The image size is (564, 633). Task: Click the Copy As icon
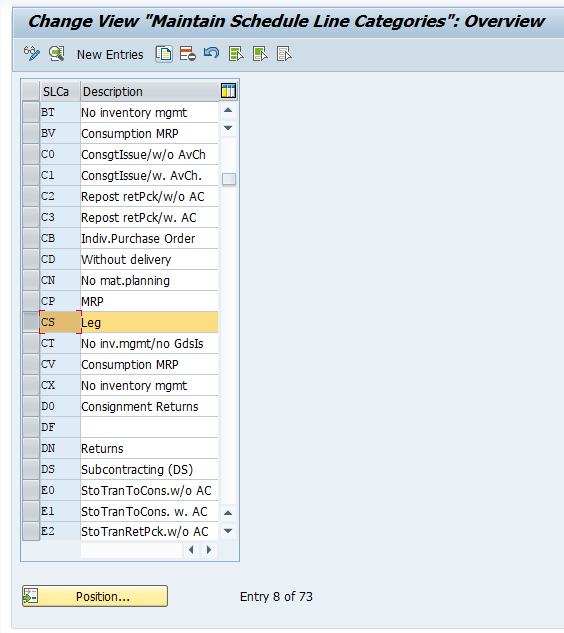tap(164, 54)
